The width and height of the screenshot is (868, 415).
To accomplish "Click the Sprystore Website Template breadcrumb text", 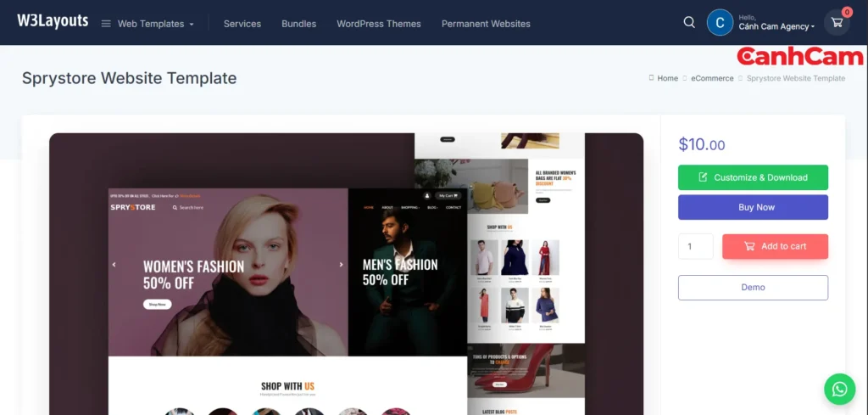I will coord(796,78).
